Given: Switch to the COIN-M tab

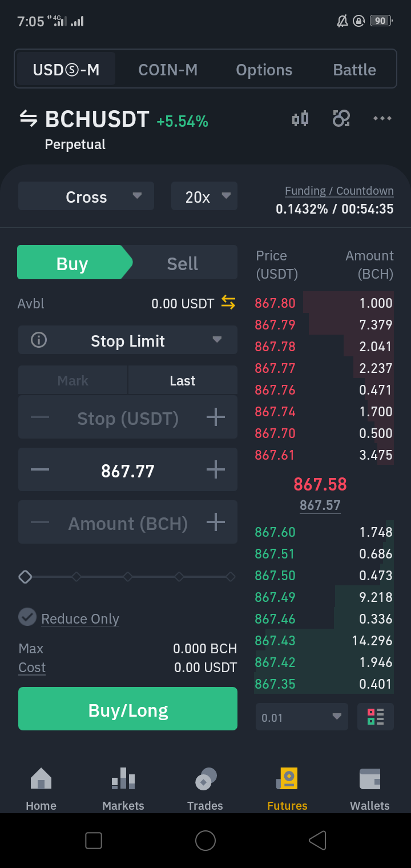Looking at the screenshot, I should pyautogui.click(x=168, y=70).
